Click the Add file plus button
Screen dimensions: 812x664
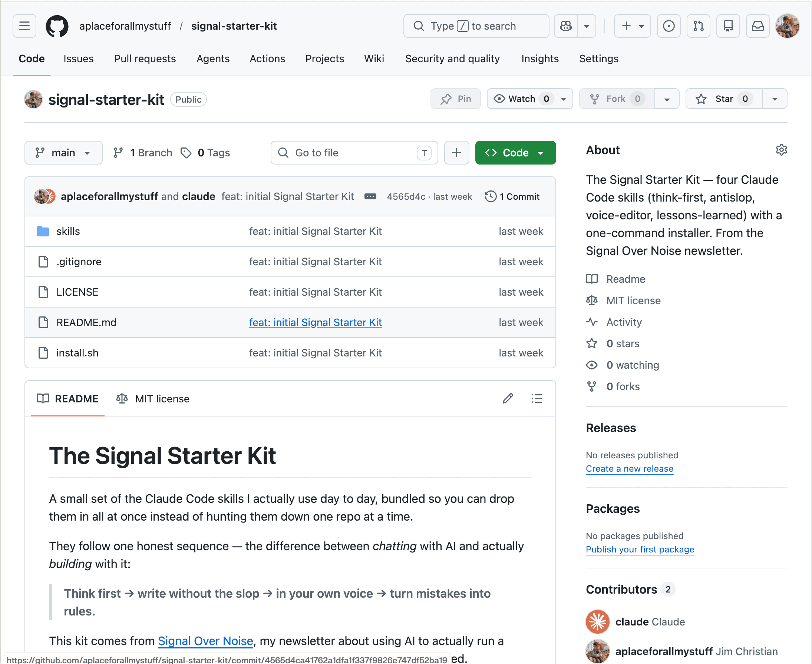click(456, 153)
